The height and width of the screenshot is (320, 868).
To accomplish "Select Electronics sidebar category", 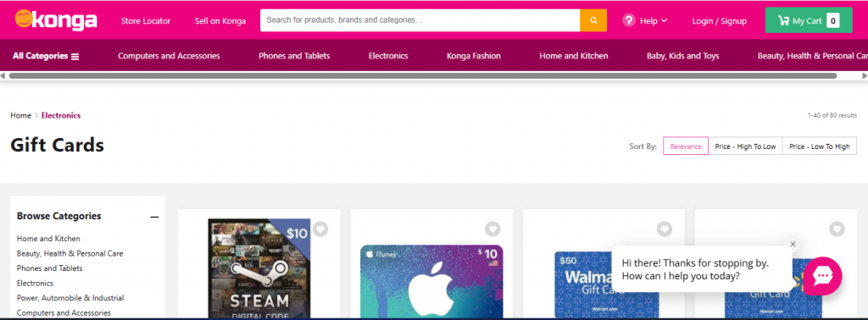I will (35, 283).
